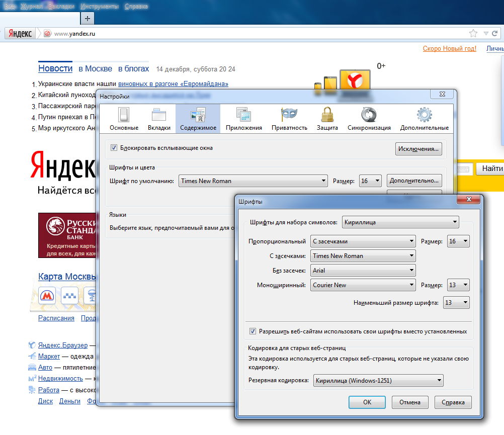
Task: Toggle the allow websites own fonts checkbox
Action: pos(253,331)
